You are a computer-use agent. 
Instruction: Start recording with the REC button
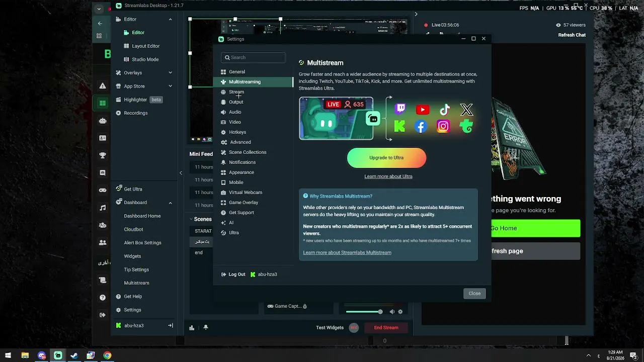click(354, 328)
